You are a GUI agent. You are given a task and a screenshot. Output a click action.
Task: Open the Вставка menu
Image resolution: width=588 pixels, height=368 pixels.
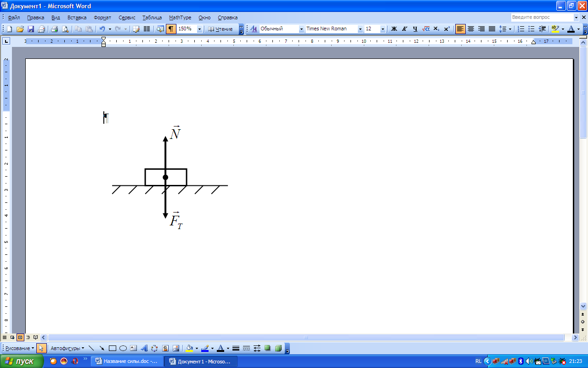77,17
